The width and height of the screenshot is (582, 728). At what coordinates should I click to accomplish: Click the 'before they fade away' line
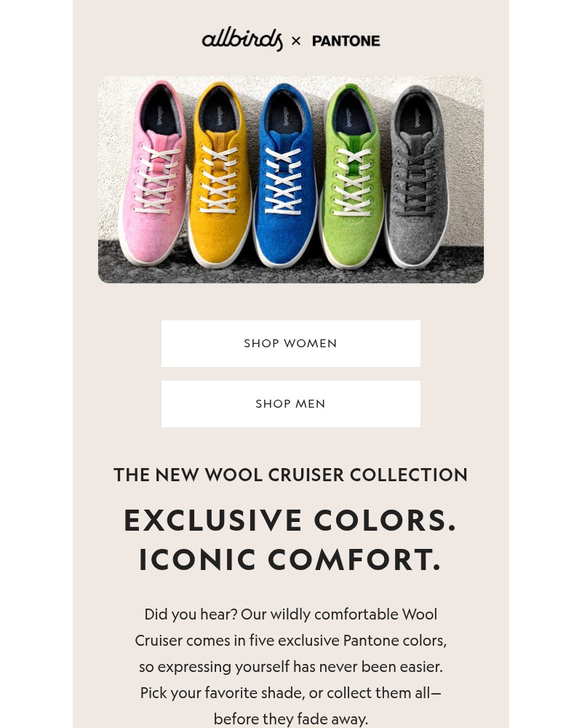coord(290,719)
